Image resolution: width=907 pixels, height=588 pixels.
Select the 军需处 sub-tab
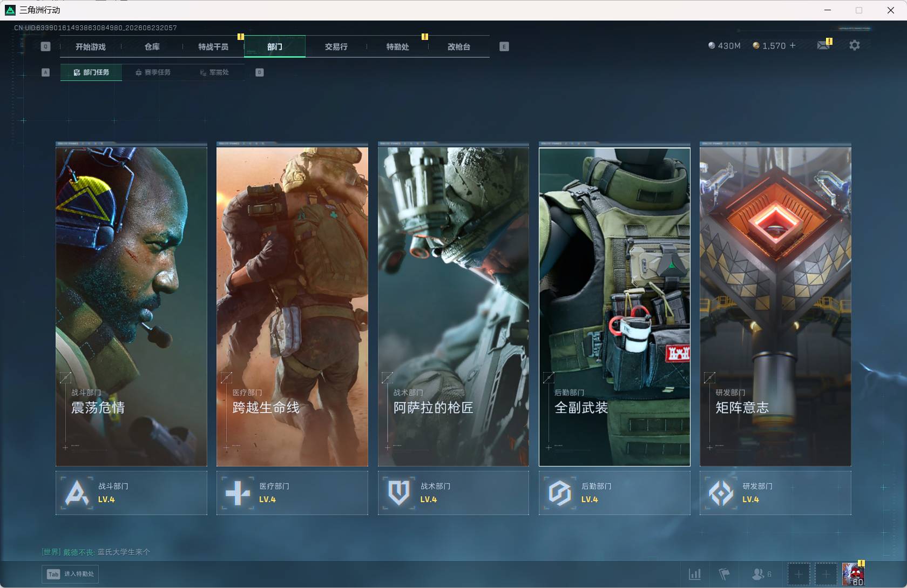214,72
